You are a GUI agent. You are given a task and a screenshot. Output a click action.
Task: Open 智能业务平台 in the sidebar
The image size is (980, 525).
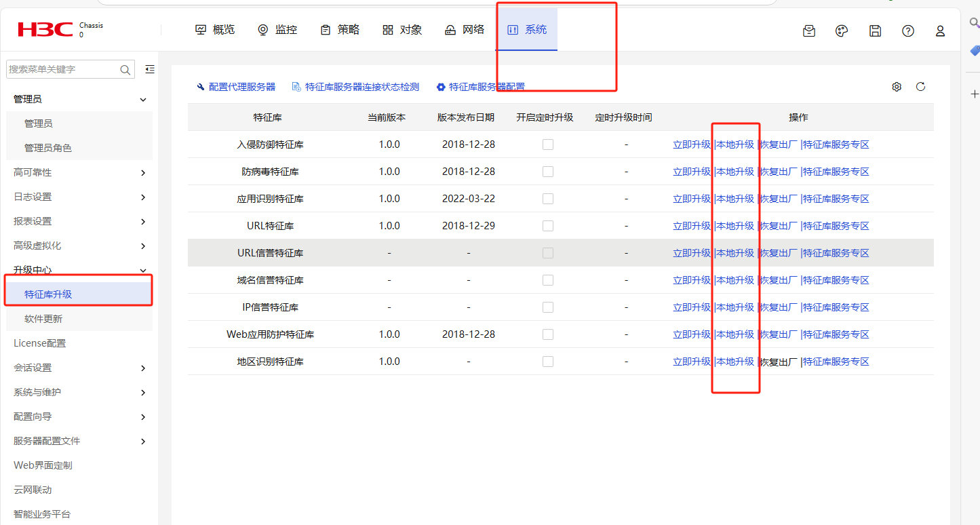[x=42, y=514]
